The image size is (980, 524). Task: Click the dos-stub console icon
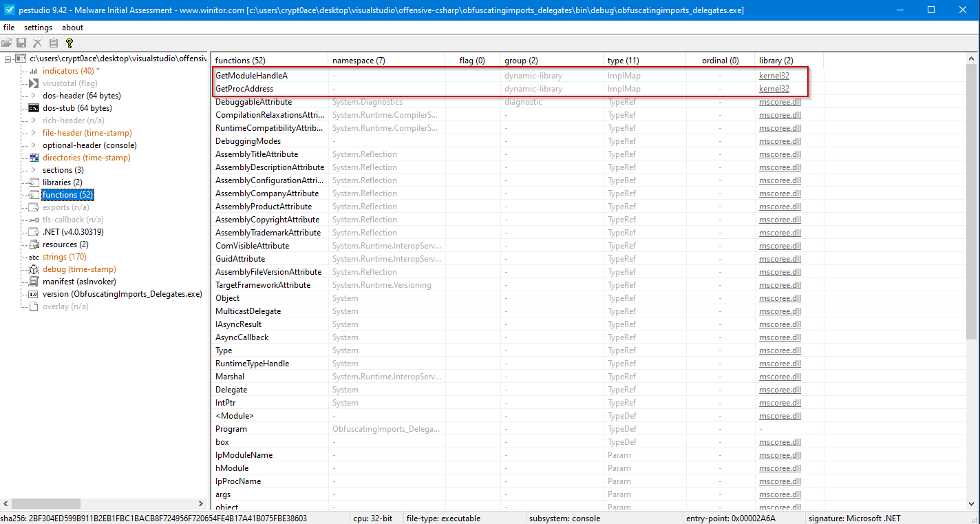point(34,108)
